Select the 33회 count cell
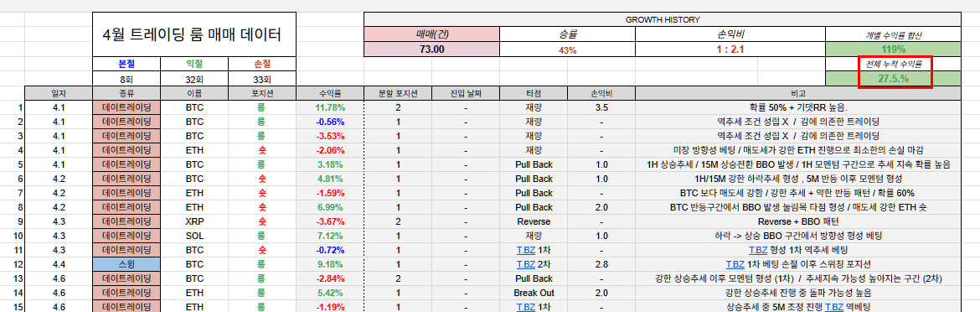Screen dimensions: 980x312 [x=262, y=79]
